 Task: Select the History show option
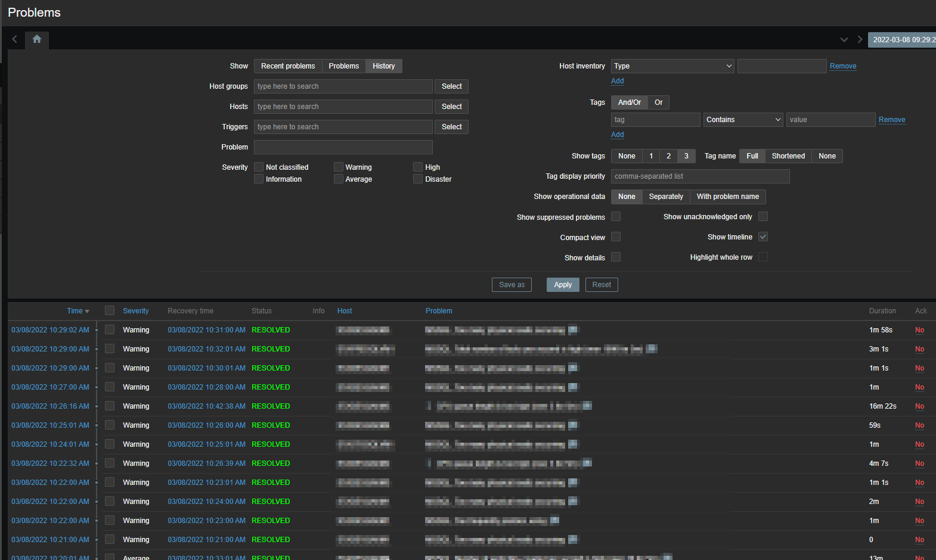tap(383, 66)
